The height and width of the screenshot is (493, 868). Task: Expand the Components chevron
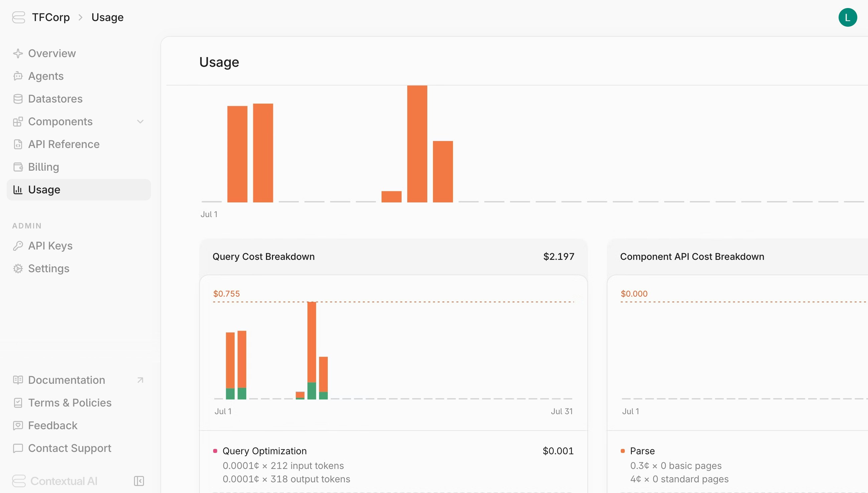(140, 122)
